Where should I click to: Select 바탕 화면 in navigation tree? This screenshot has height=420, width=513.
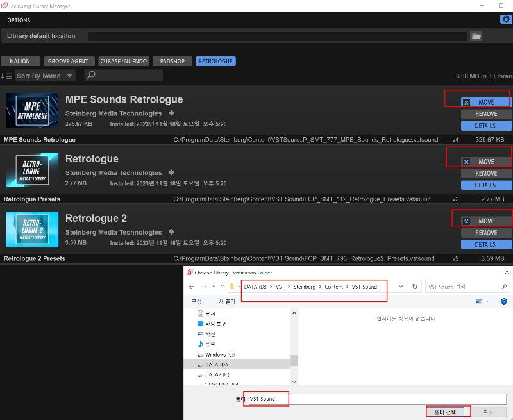click(x=212, y=324)
